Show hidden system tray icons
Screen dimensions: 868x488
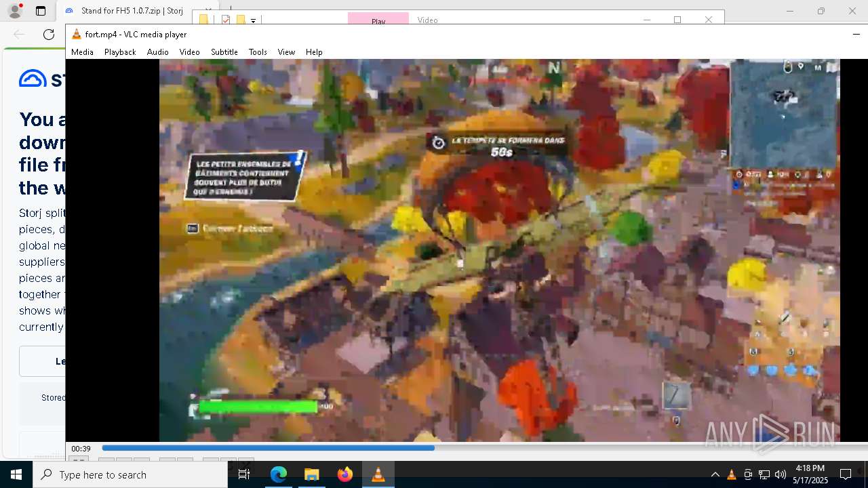pos(715,474)
